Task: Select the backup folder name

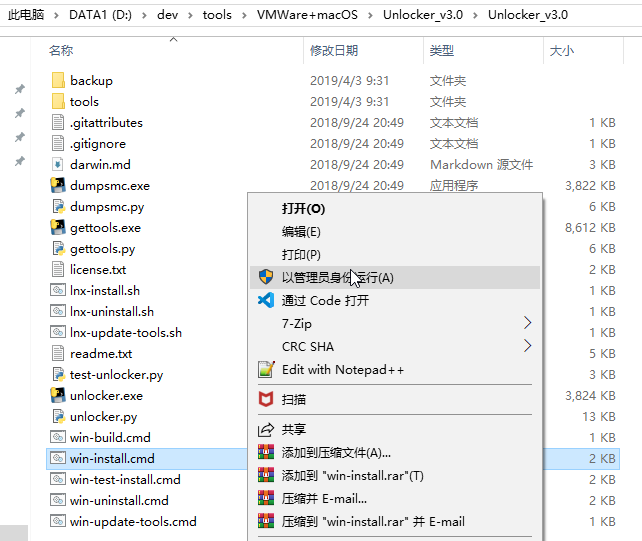Action: (x=91, y=80)
